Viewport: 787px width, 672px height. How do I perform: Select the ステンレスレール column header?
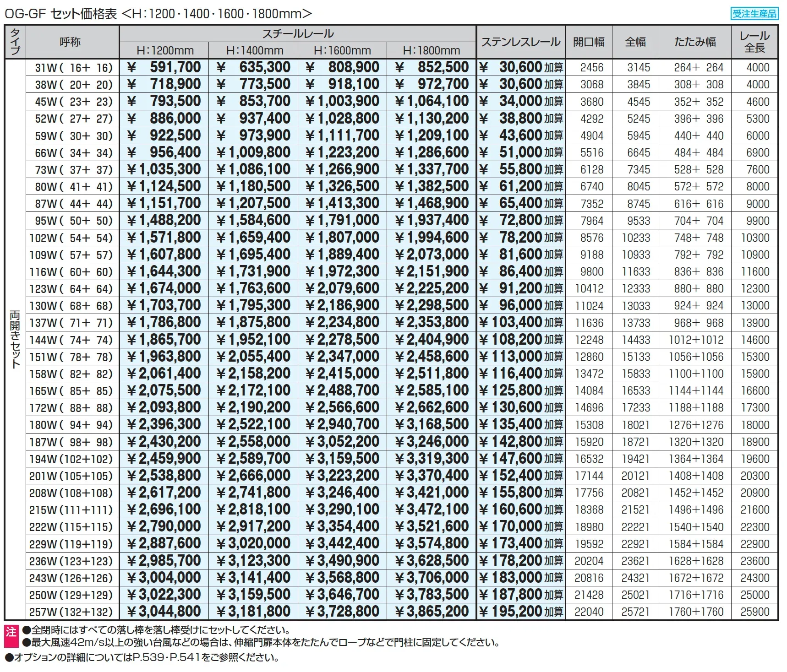pos(521,42)
